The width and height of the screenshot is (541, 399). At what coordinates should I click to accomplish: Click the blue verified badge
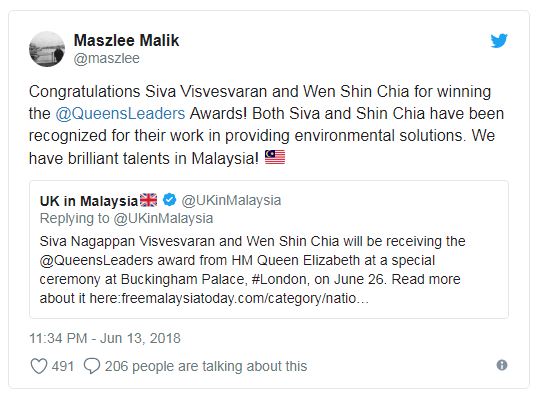tap(169, 200)
